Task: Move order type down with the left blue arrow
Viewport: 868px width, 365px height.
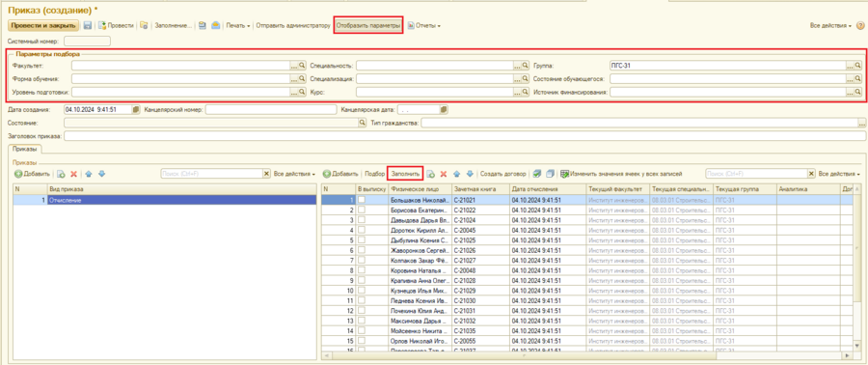Action: coord(101,174)
